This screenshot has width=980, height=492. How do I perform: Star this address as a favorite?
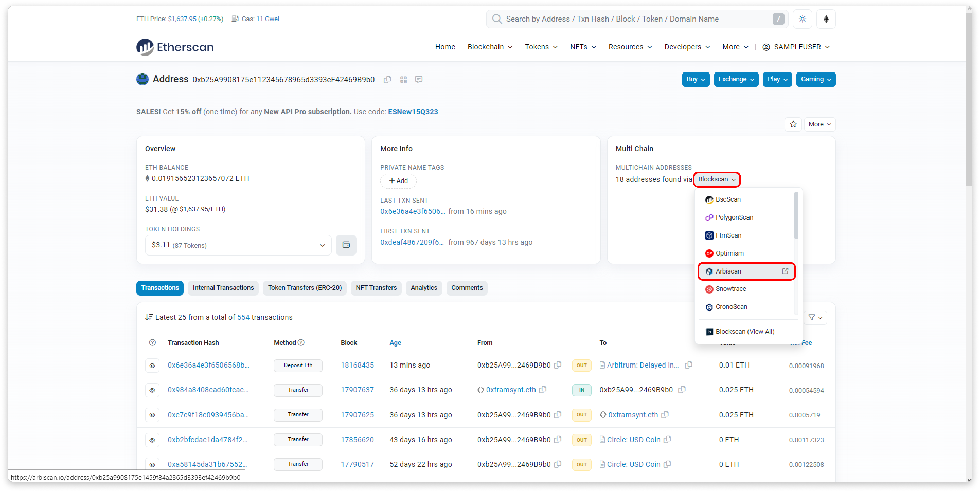tap(793, 124)
